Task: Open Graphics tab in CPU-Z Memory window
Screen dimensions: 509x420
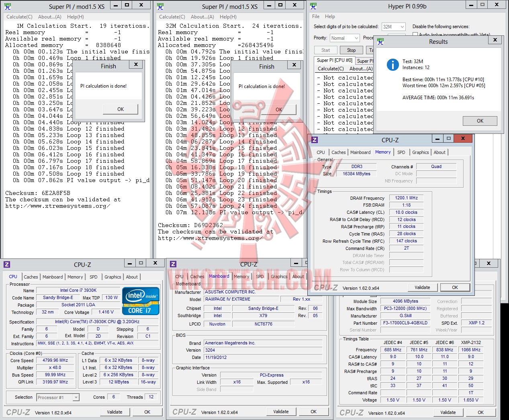Action: 420,152
